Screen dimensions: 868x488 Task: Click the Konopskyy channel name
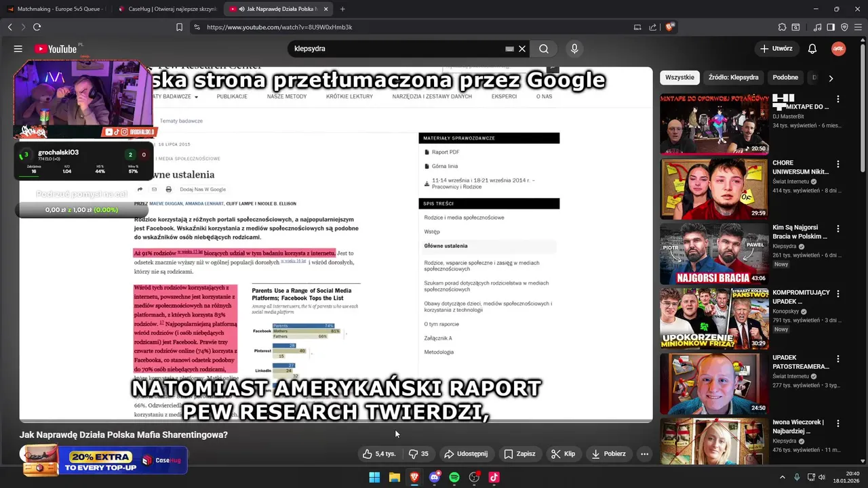(786, 311)
